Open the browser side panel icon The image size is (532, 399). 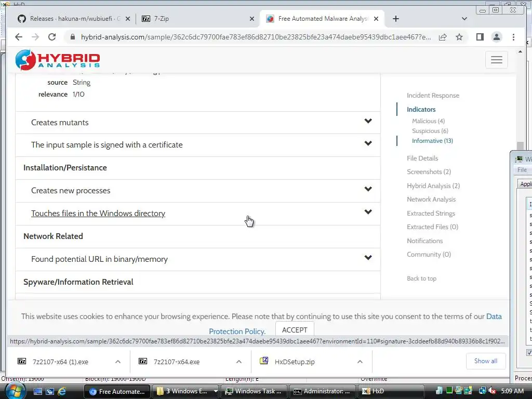pyautogui.click(x=480, y=37)
